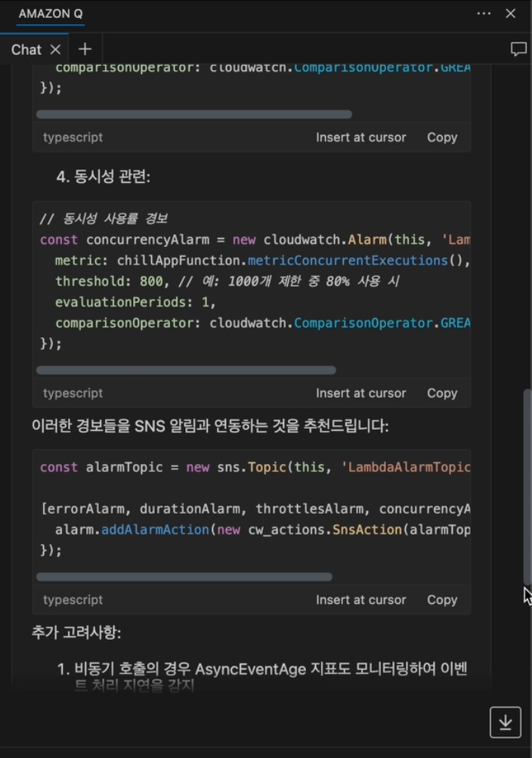Click the typescript label under alarmTopic code
The height and width of the screenshot is (758, 532).
tap(73, 599)
